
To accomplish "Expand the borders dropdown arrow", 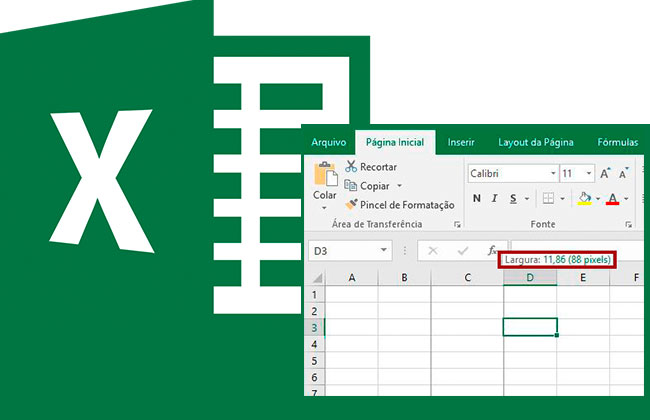I will (563, 199).
